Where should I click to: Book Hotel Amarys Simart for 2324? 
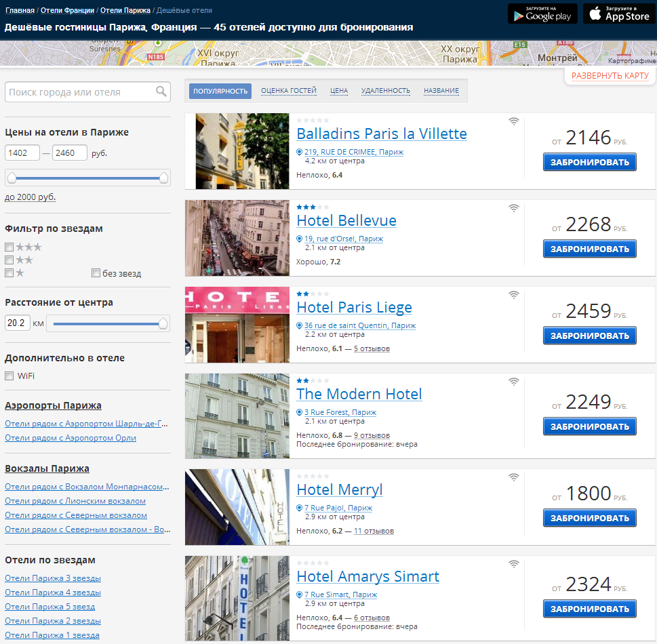(590, 609)
